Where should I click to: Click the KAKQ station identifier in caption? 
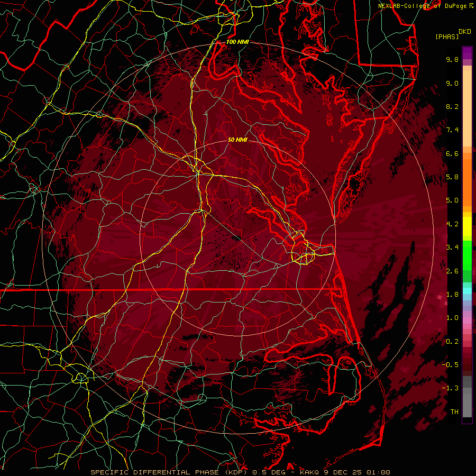pyautogui.click(x=309, y=472)
